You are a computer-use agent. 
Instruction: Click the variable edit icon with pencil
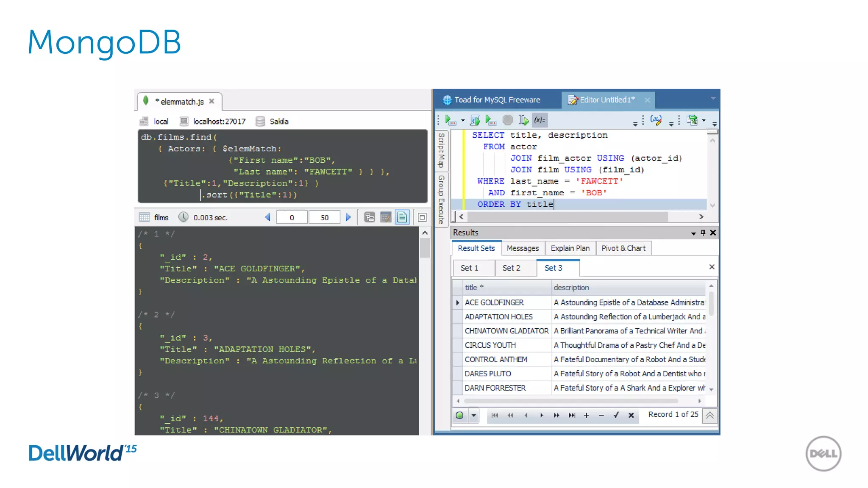pos(656,120)
